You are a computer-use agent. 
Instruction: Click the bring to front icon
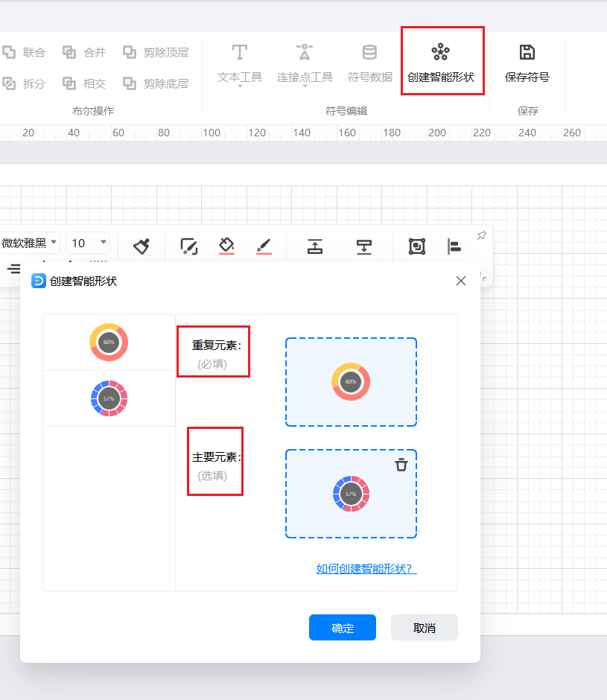(x=315, y=246)
